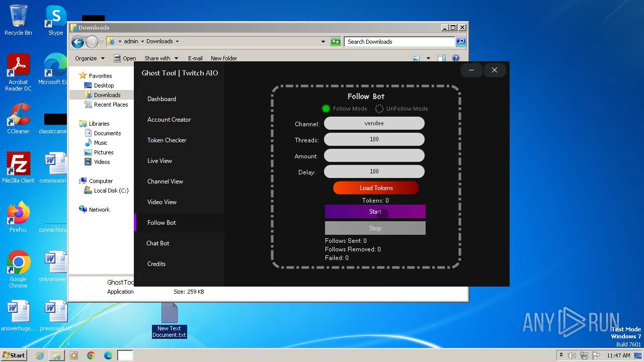Minimize the Ghost Tool window

[x=471, y=70]
